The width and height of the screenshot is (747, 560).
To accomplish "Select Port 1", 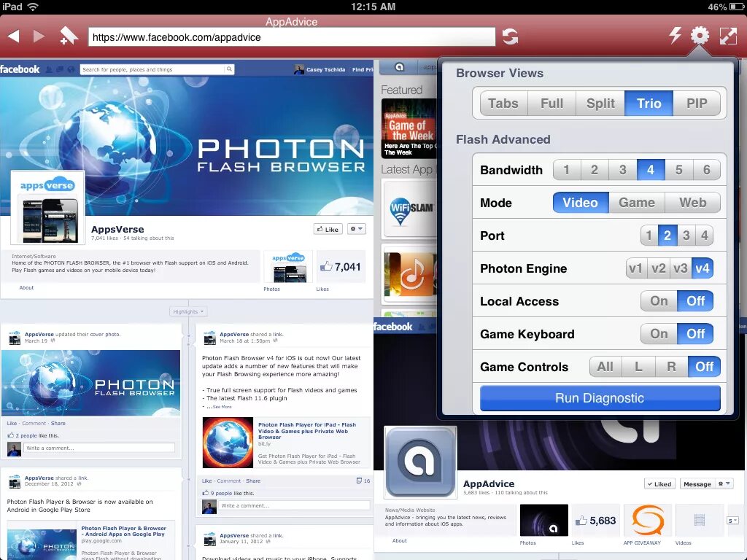I will (x=649, y=236).
